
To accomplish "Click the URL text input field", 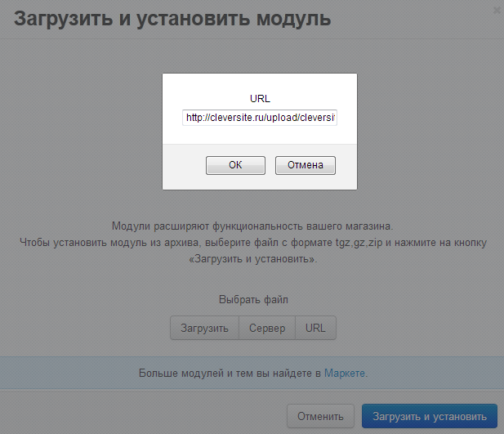I will click(x=260, y=118).
